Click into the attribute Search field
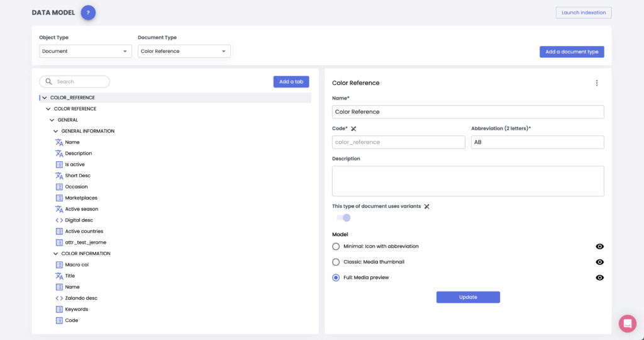Viewport: 644px width, 340px height. tap(74, 81)
